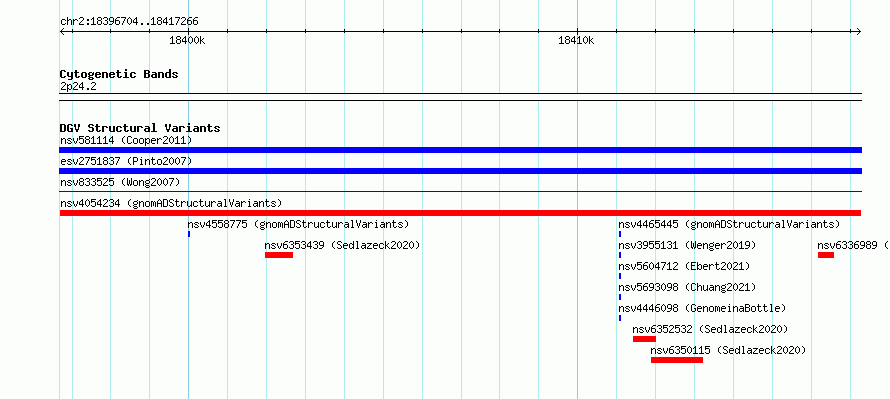Click the 18400k ruler tick label
The width and height of the screenshot is (890, 399).
pyautogui.click(x=187, y=40)
